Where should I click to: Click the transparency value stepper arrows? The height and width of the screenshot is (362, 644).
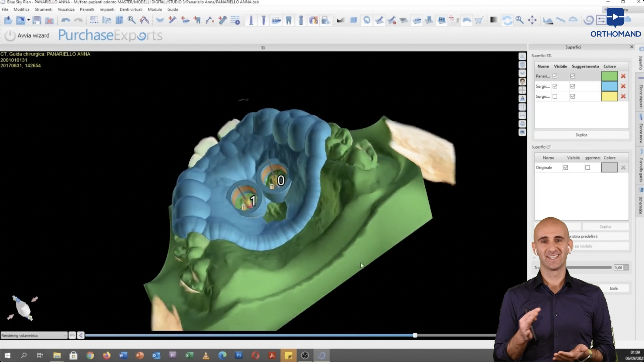(626, 268)
